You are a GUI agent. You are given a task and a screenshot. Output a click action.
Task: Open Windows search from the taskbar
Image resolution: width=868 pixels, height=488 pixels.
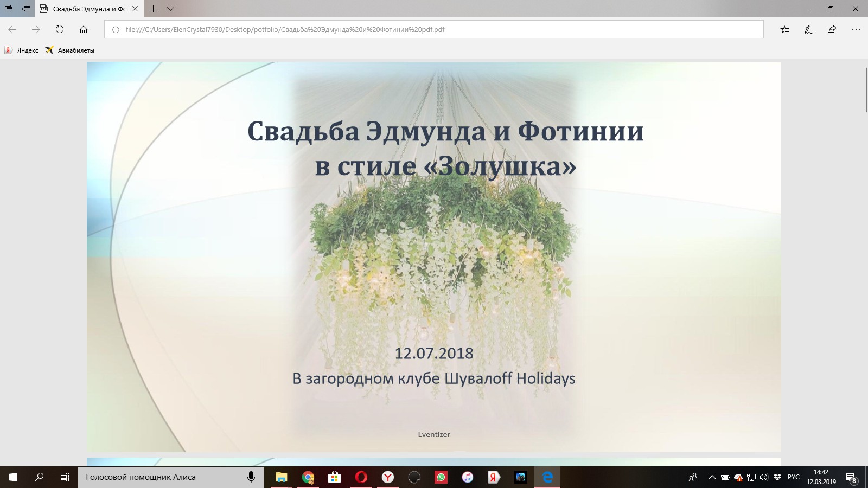coord(39,477)
